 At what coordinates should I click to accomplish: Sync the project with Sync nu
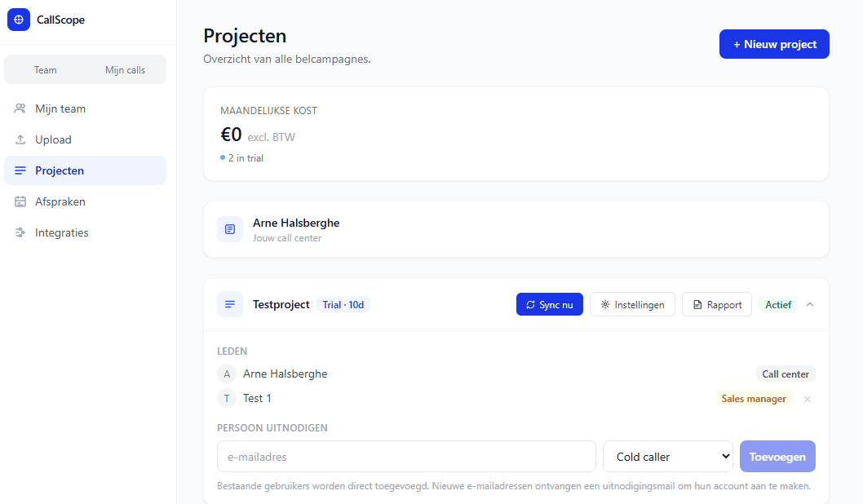tap(549, 304)
